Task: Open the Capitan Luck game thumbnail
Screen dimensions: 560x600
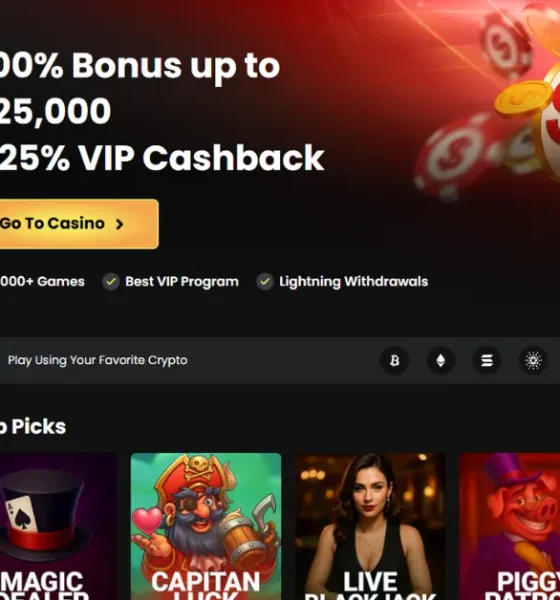Action: 206,527
